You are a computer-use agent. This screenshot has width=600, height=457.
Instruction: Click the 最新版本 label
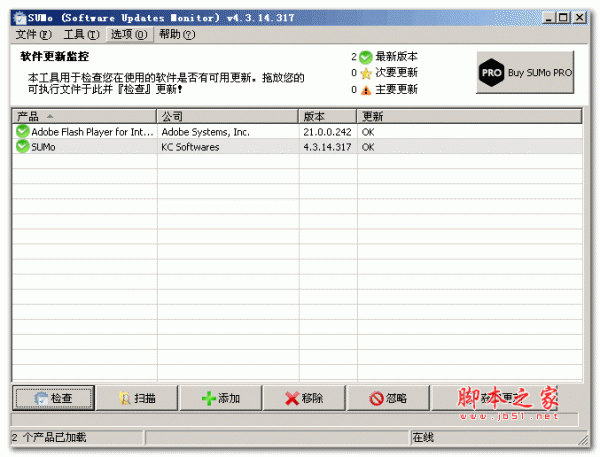[396, 57]
